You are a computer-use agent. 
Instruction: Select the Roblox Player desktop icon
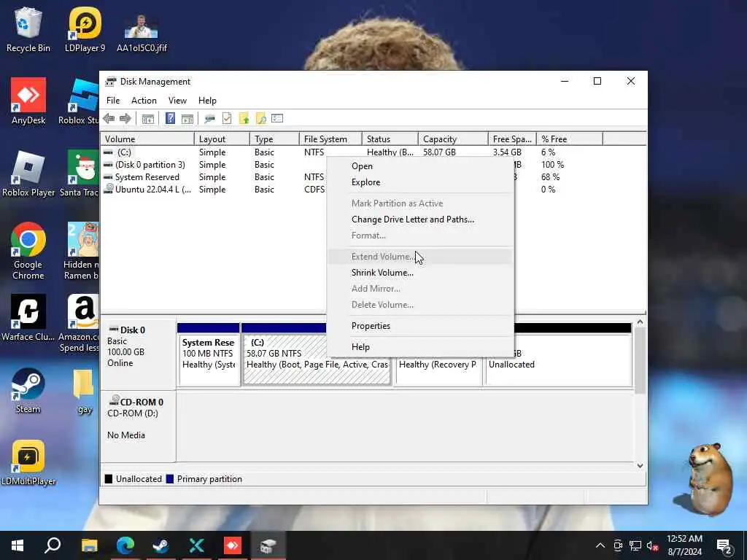click(28, 174)
